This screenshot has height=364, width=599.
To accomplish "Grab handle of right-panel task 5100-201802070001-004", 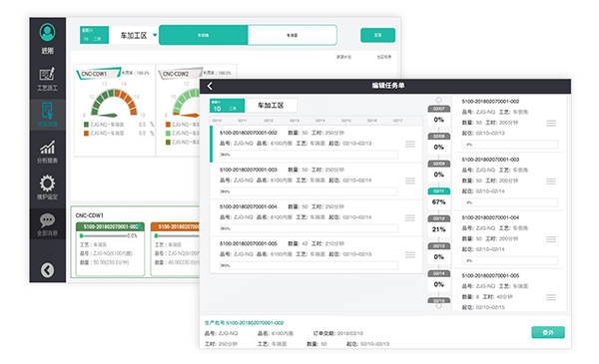I will click(551, 239).
